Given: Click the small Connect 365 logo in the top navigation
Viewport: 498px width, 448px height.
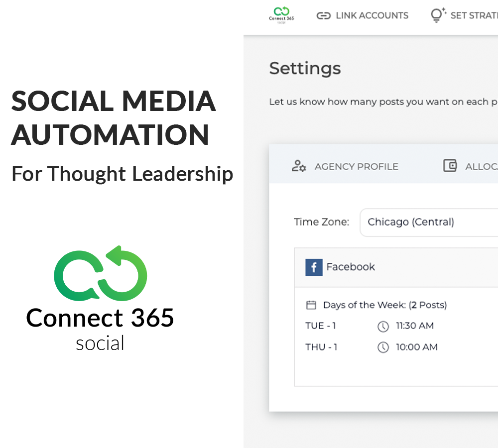Looking at the screenshot, I should click(281, 14).
